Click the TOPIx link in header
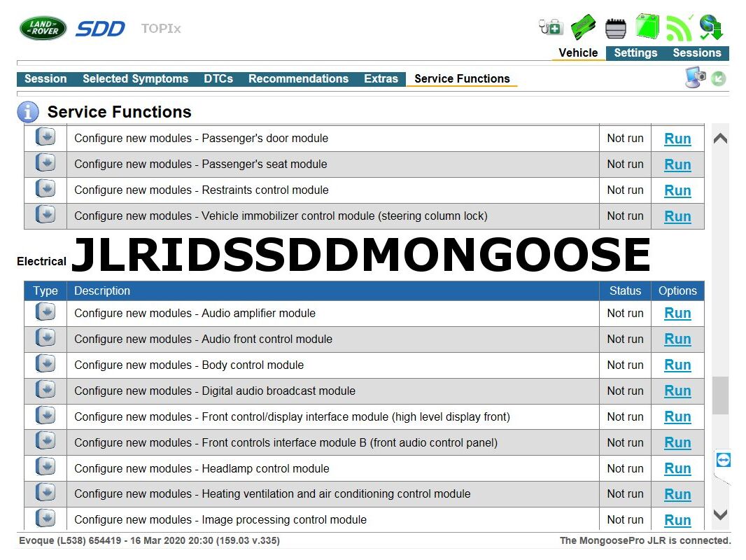This screenshot has height=560, width=746. click(x=161, y=29)
